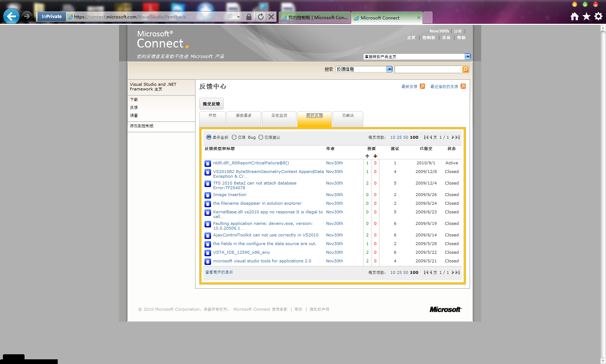Open 控制板 in the top navigation

(429, 37)
